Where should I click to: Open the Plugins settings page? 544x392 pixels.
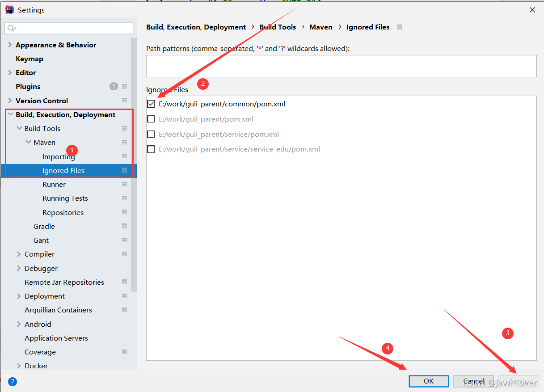[x=28, y=86]
